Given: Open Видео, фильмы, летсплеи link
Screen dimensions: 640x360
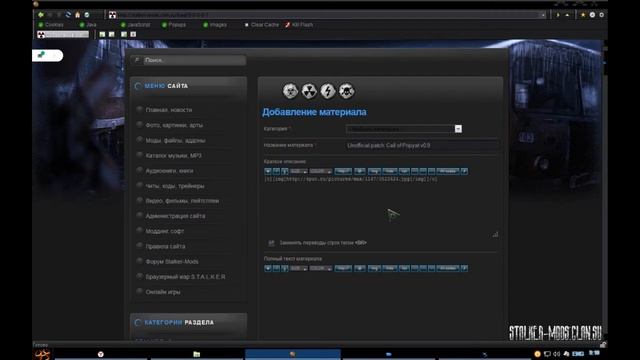Looking at the screenshot, I should pyautogui.click(x=182, y=201).
